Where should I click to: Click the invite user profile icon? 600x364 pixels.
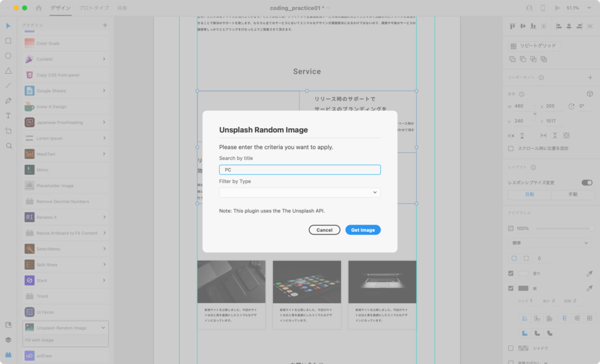pos(529,8)
